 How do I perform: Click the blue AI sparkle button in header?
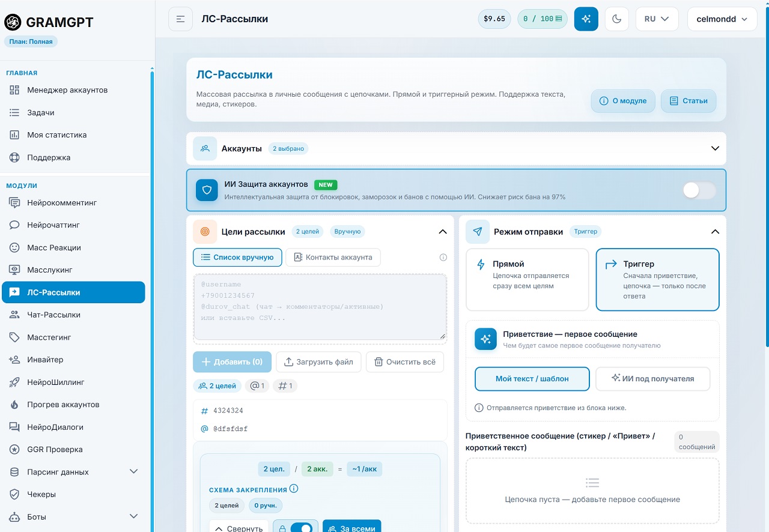[x=586, y=19]
